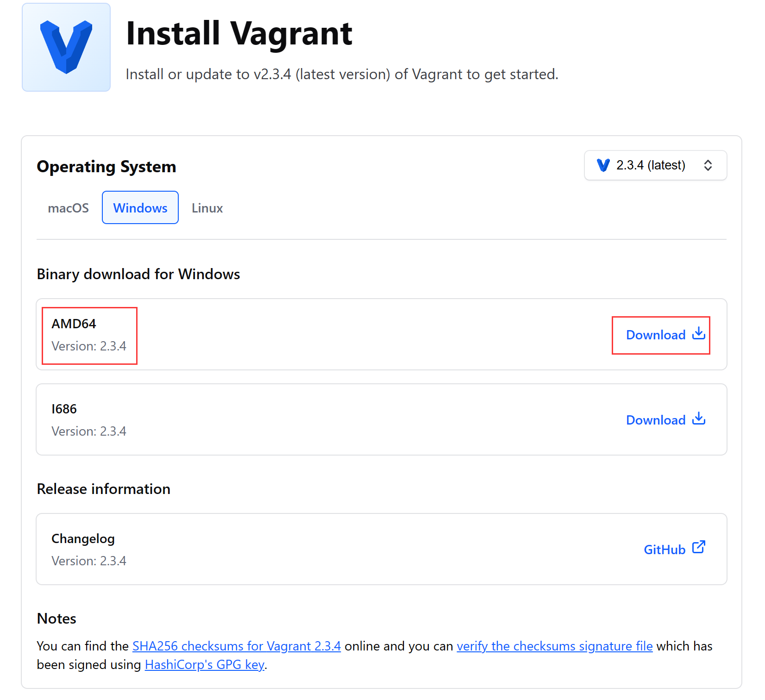
Task: Click the large Vagrant logo
Action: tap(66, 47)
